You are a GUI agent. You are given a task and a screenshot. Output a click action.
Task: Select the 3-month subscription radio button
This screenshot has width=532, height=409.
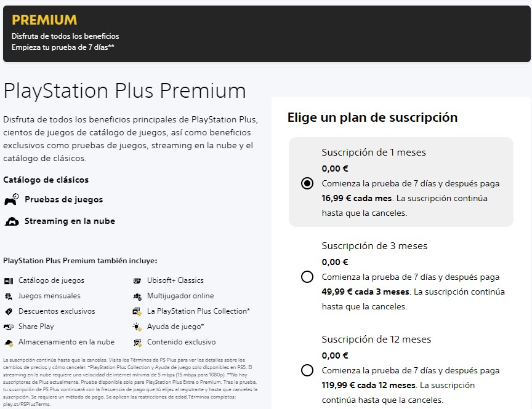(x=307, y=277)
